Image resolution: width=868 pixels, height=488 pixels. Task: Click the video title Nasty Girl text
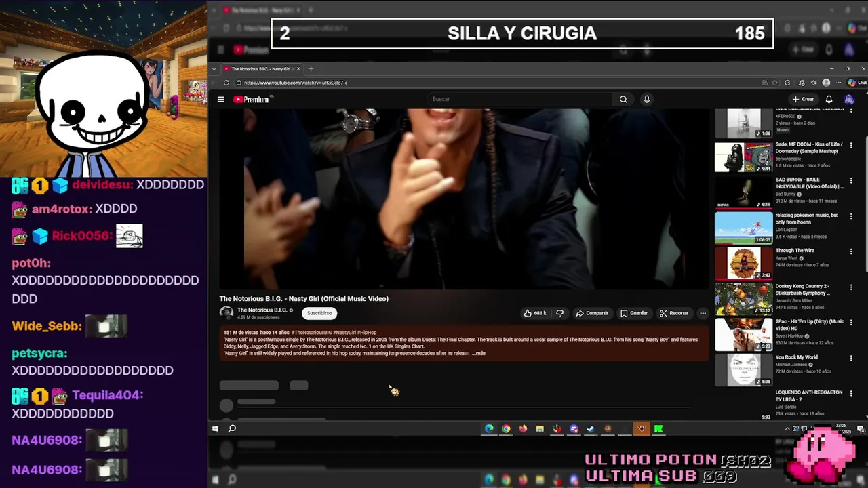pyautogui.click(x=304, y=298)
